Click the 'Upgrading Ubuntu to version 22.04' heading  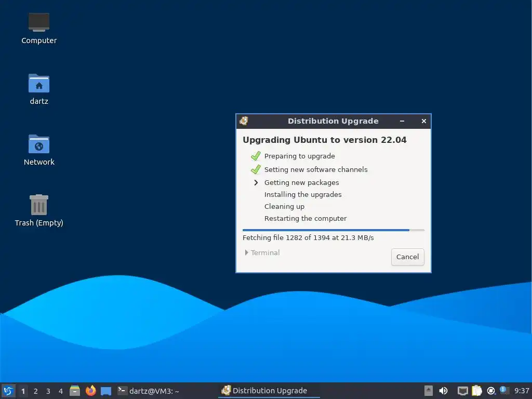324,140
